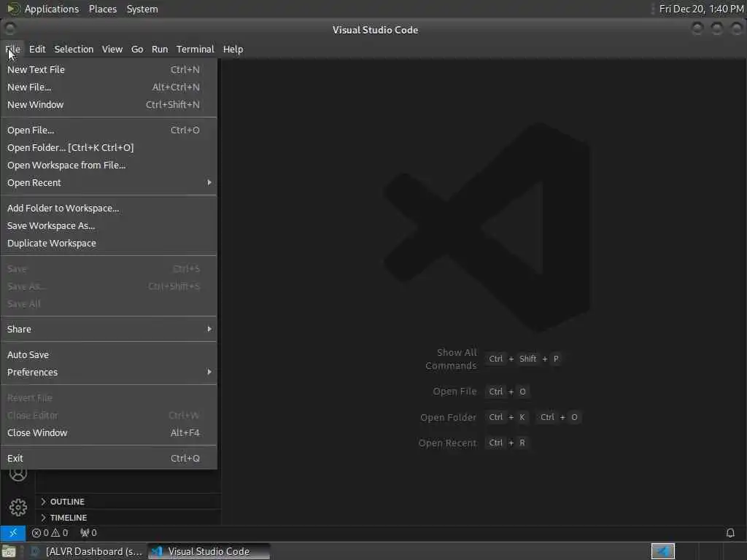Image resolution: width=747 pixels, height=560 pixels.
Task: Select Close Window entry
Action: (109, 433)
